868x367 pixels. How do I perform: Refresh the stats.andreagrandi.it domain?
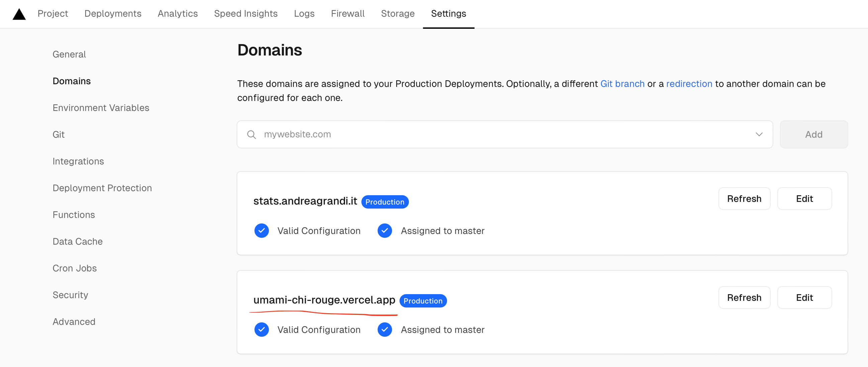[x=744, y=199]
